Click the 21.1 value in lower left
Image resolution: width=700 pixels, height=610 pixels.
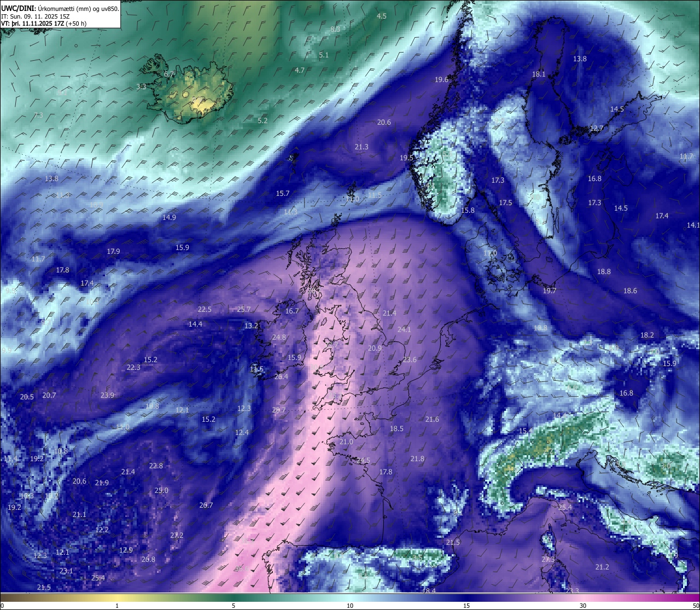coord(79,515)
